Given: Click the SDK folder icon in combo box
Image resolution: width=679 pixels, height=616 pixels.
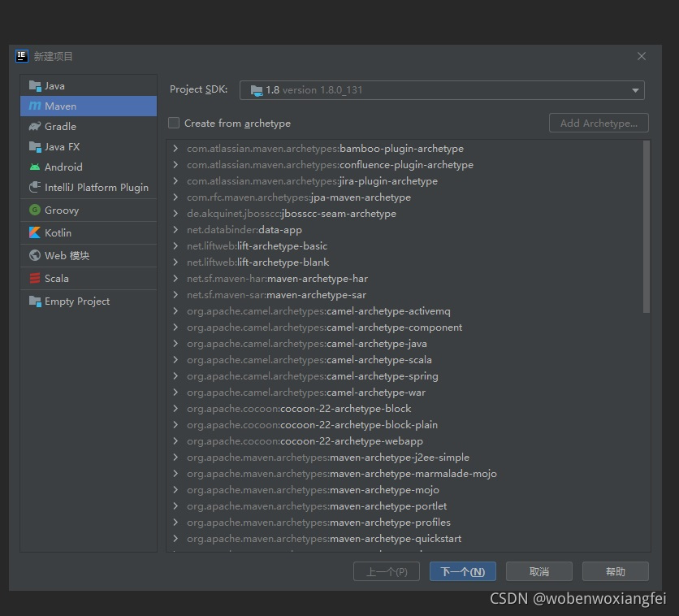Looking at the screenshot, I should click(257, 90).
